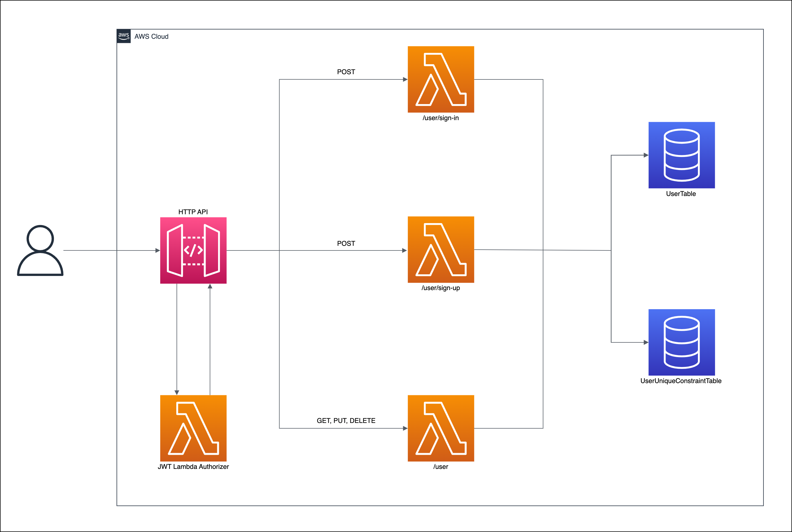Click the /user text label
This screenshot has width=792, height=532.
coord(441,466)
